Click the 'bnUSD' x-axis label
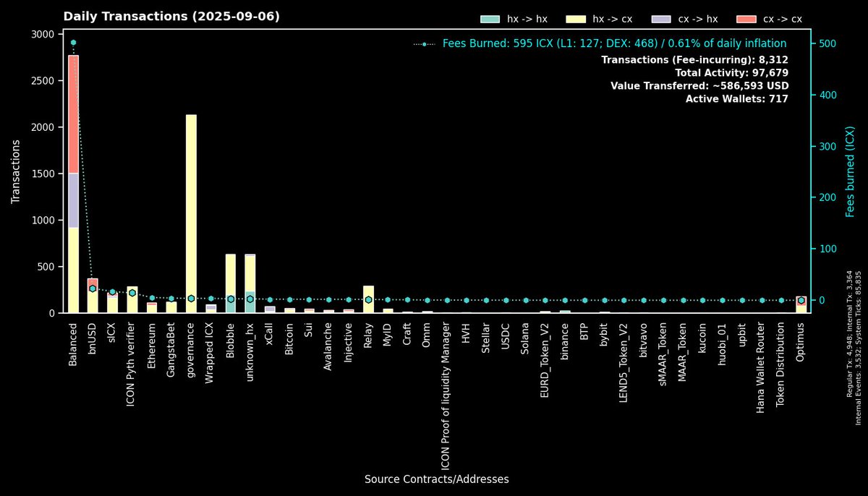868x496 pixels. coord(93,338)
